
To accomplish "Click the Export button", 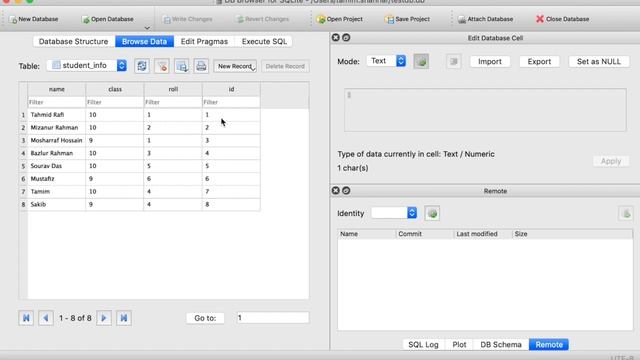I will 539,62.
